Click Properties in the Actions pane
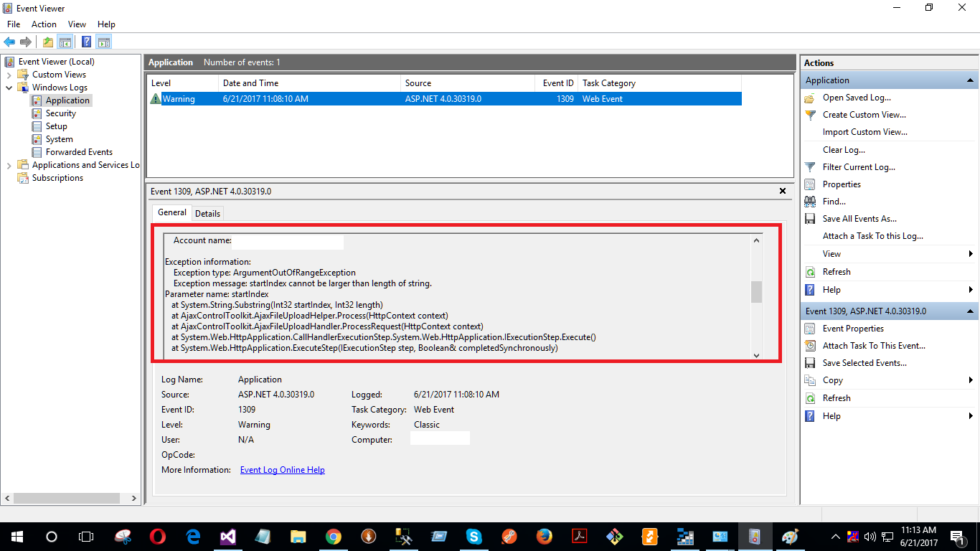 (x=842, y=184)
